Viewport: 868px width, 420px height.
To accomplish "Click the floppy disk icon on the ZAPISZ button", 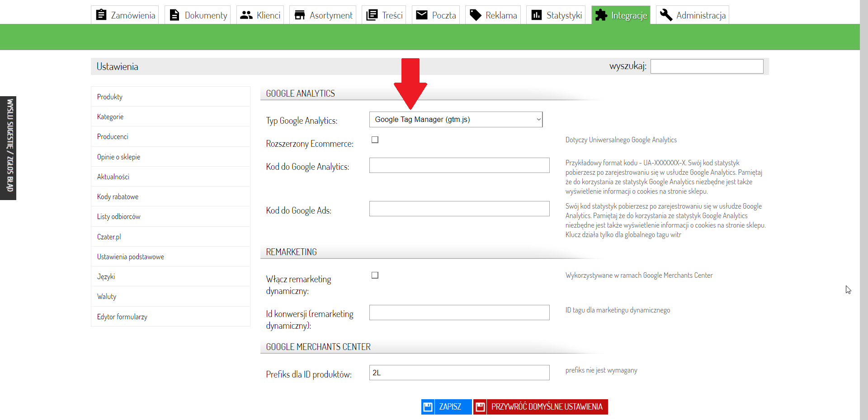I will [428, 407].
